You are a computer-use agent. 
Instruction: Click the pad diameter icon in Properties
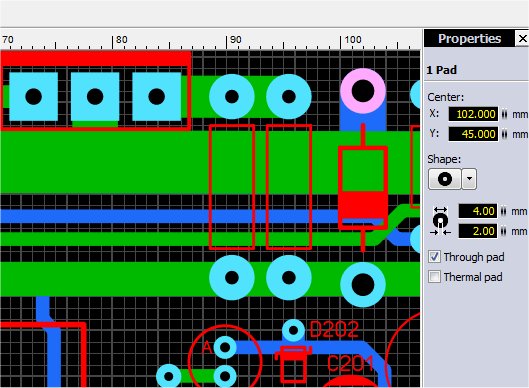tap(440, 221)
